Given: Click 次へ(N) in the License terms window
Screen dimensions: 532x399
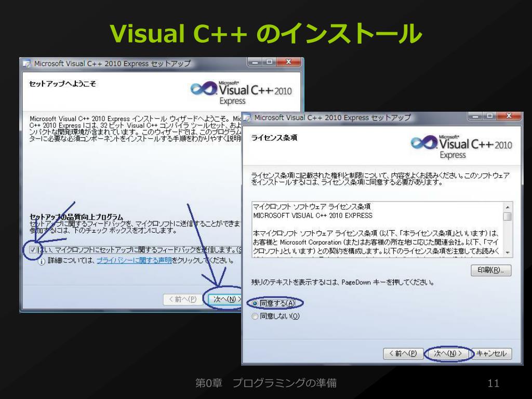Looking at the screenshot, I should coord(448,353).
